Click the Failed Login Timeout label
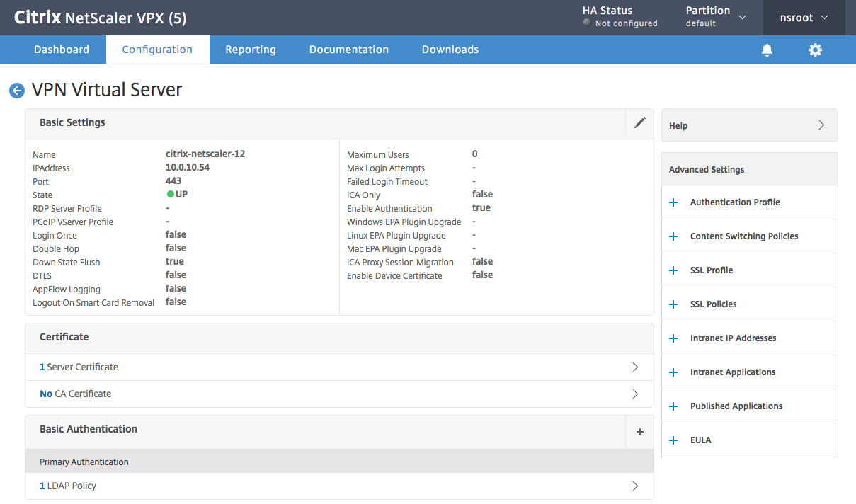856x504 pixels. click(387, 182)
